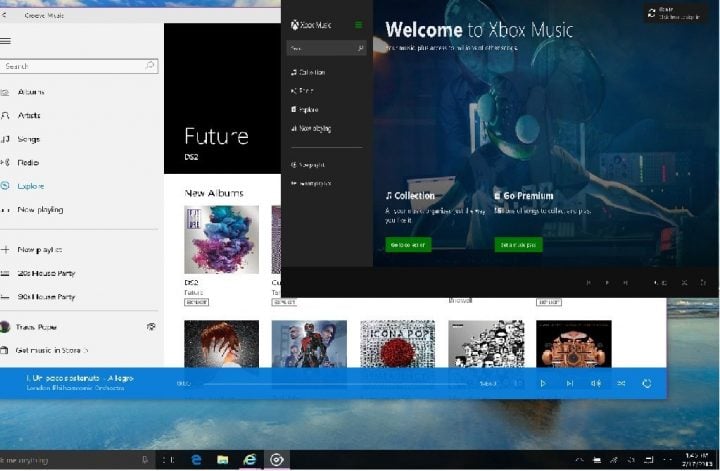Toggle repeat in Xbox Music player
This screenshot has height=471, width=720.
703,282
